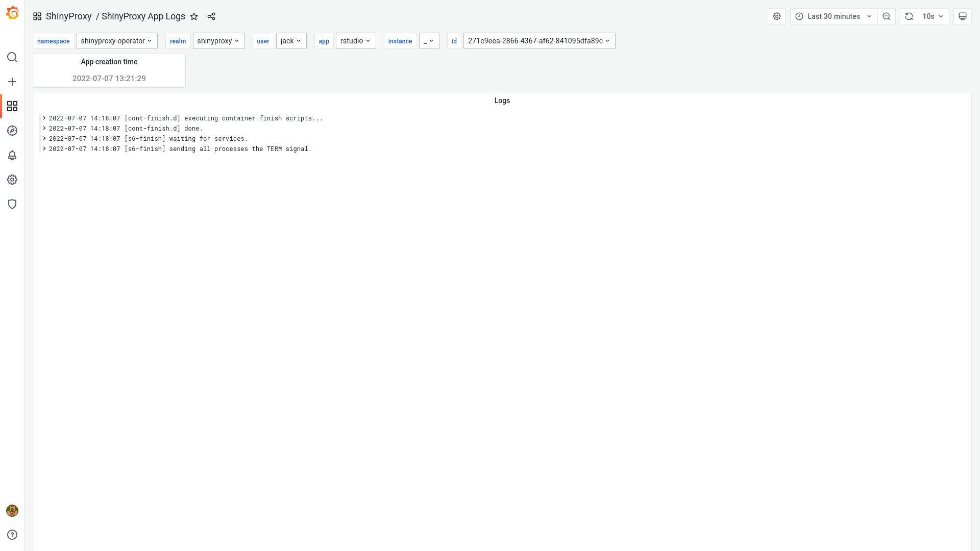Click the instance variable label
980x551 pixels.
(400, 41)
